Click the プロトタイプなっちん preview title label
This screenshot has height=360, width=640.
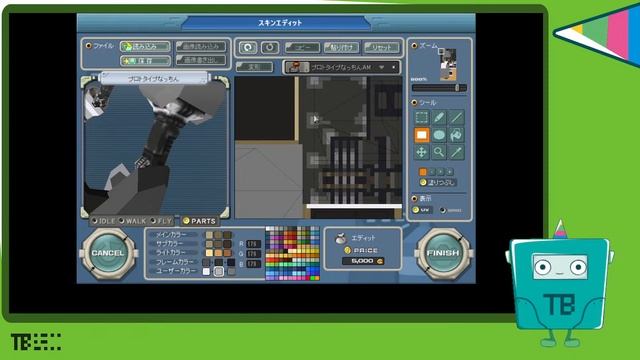click(154, 78)
